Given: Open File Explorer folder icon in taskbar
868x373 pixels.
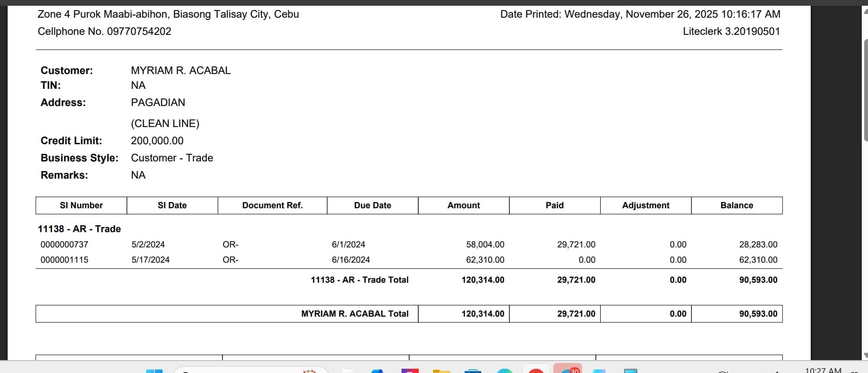Looking at the screenshot, I should [x=441, y=371].
